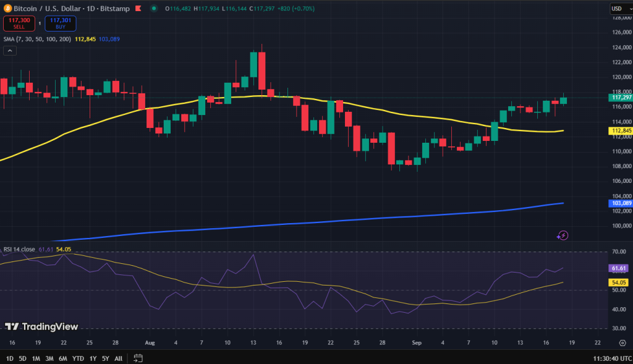
Task: Select the 1M time range
Action: 36,358
